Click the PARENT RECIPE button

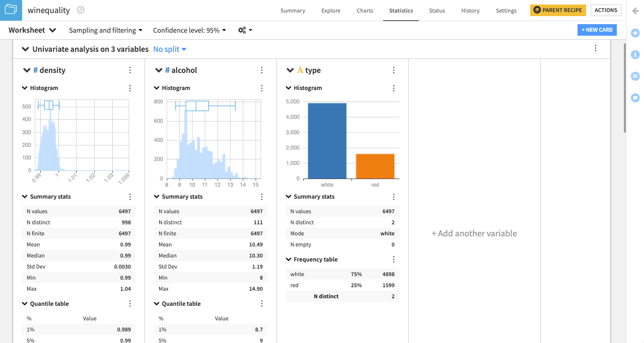coord(558,10)
